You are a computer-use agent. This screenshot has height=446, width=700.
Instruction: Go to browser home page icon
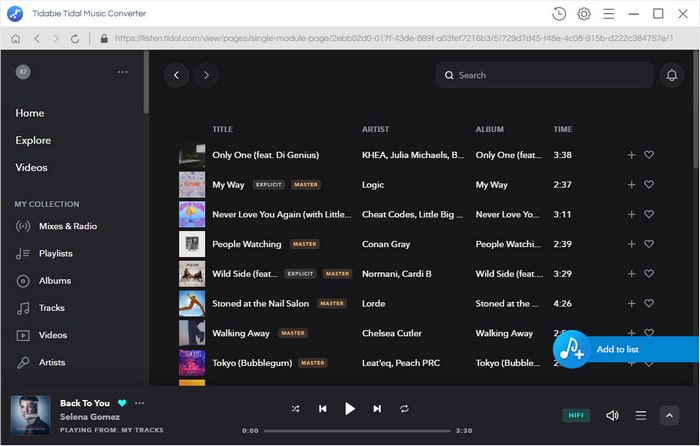tap(16, 39)
